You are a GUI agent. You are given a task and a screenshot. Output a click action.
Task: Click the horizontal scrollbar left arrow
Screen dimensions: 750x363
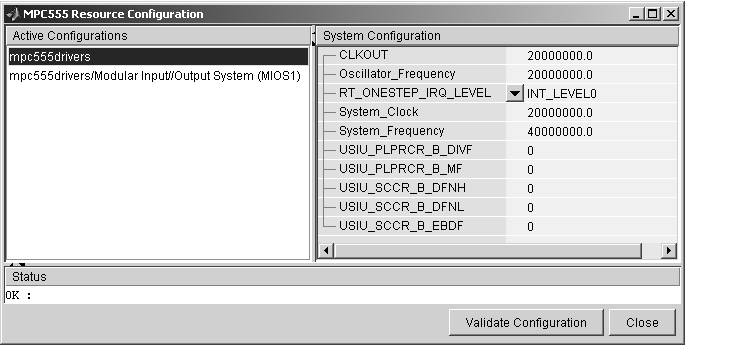click(x=326, y=250)
